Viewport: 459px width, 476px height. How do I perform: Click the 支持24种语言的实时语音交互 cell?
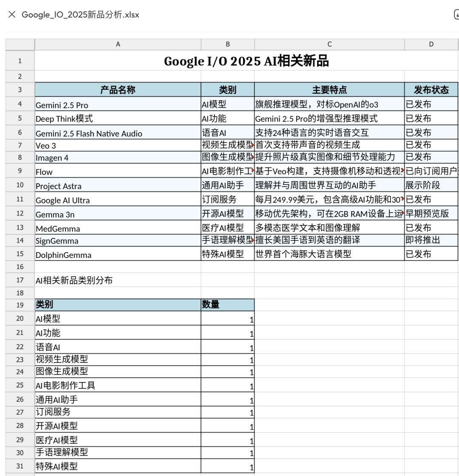click(x=329, y=132)
